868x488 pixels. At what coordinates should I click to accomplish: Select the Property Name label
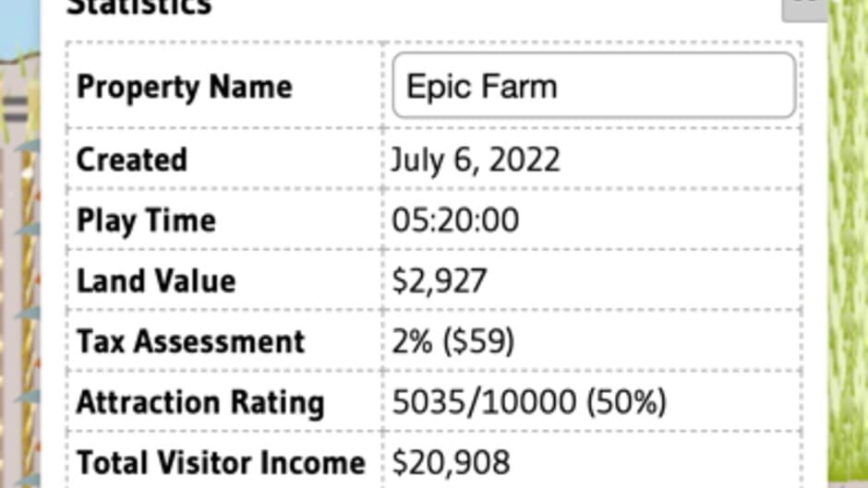[185, 87]
